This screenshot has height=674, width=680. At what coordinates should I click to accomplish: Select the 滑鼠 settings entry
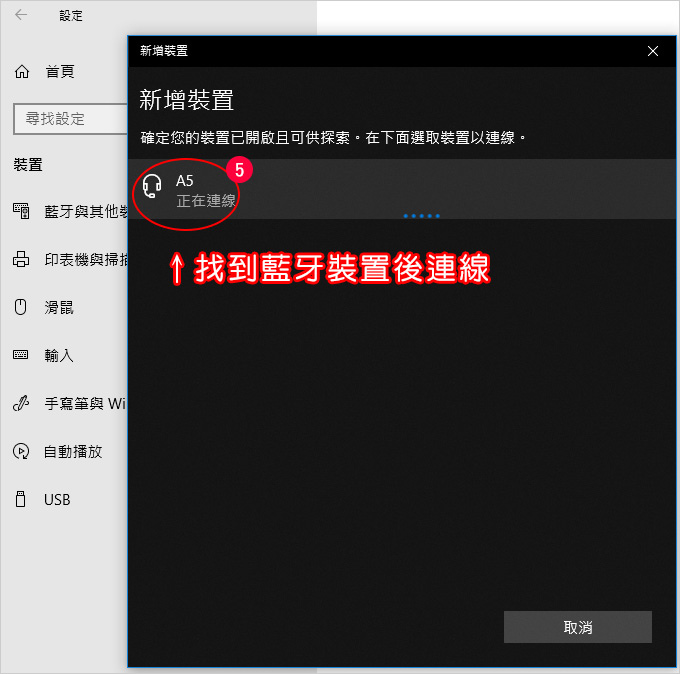tap(59, 308)
